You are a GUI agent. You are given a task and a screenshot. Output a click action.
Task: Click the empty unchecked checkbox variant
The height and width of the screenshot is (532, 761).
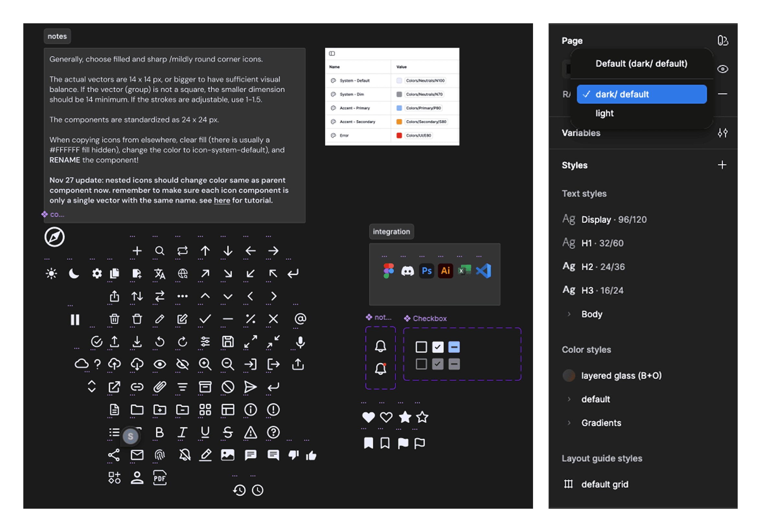[421, 347]
